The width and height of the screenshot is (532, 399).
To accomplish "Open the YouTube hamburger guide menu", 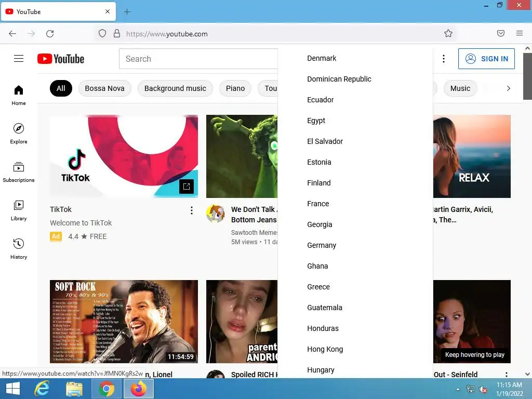I will [19, 59].
